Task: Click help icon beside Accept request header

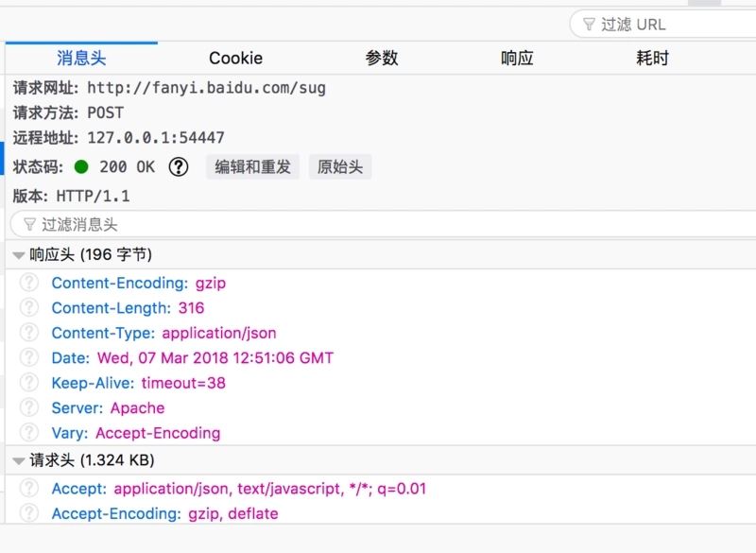Action: click(29, 489)
